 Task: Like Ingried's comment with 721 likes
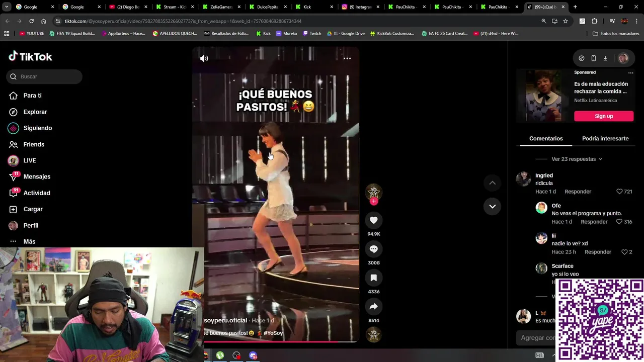619,192
